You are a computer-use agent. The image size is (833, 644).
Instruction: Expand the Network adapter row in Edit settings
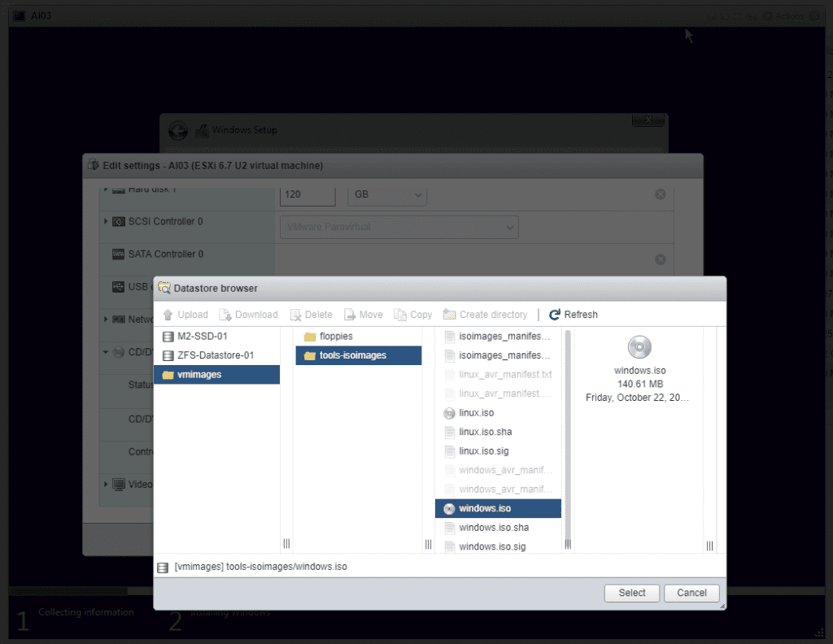[106, 319]
